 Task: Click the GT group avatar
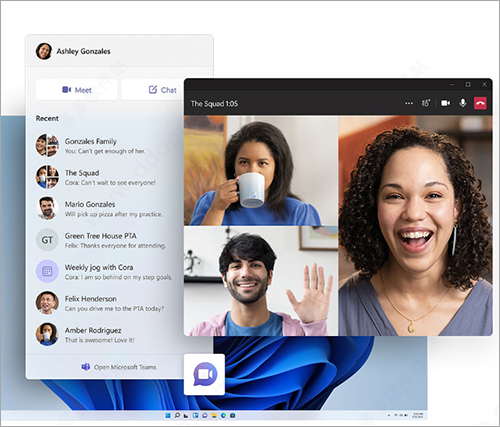pyautogui.click(x=47, y=240)
